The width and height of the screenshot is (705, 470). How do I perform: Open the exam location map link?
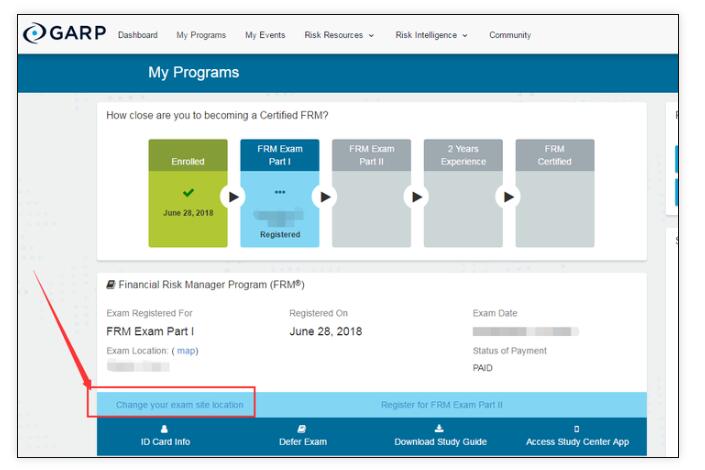pos(186,351)
